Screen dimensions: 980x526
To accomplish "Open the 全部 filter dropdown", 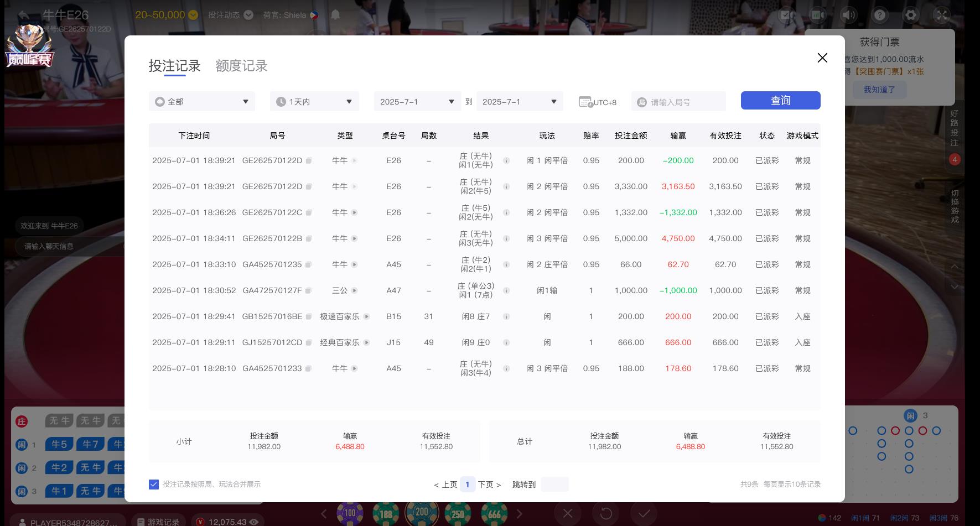I will pos(201,101).
